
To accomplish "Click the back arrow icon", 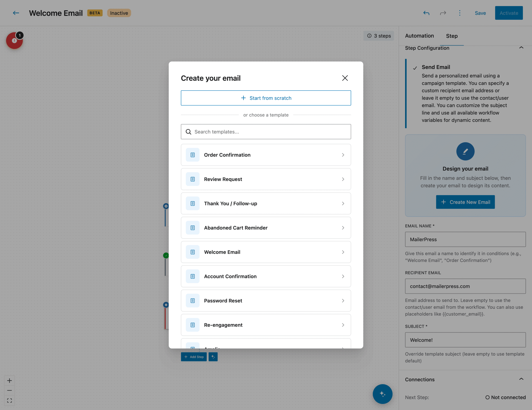I will coord(16,13).
